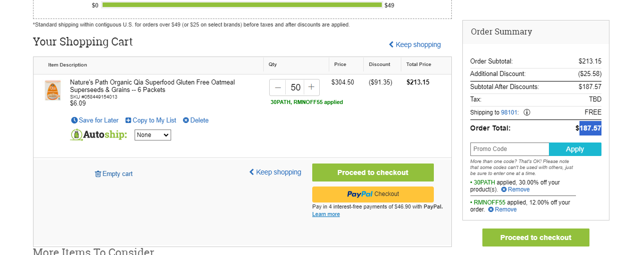Click the Delete item x icon

(x=186, y=120)
